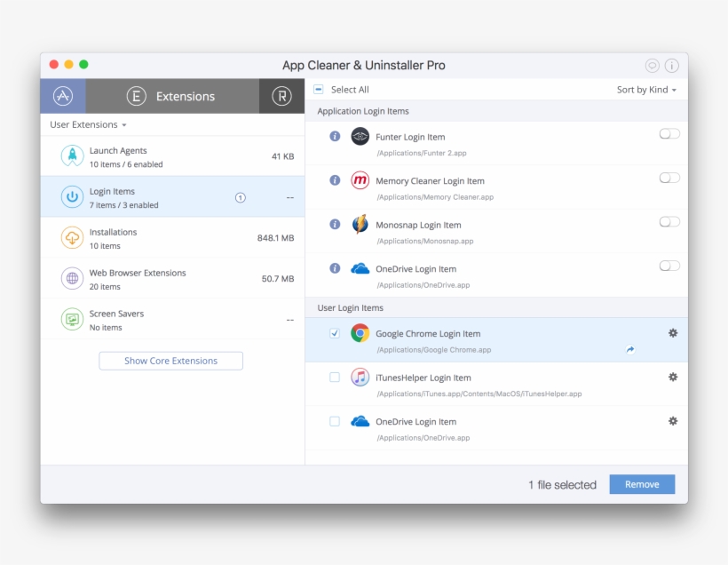728x565 pixels.
Task: Click the 41 KB size value
Action: pos(282,156)
